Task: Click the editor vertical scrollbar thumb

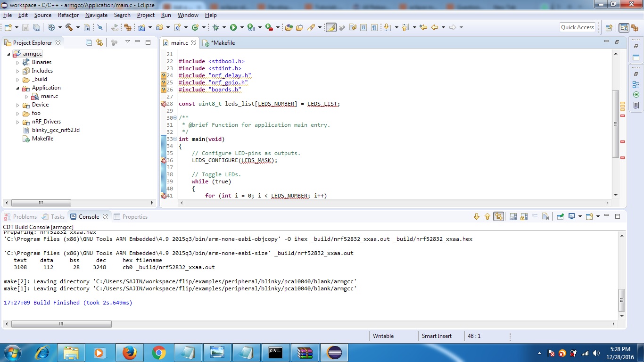Action: coord(615,123)
